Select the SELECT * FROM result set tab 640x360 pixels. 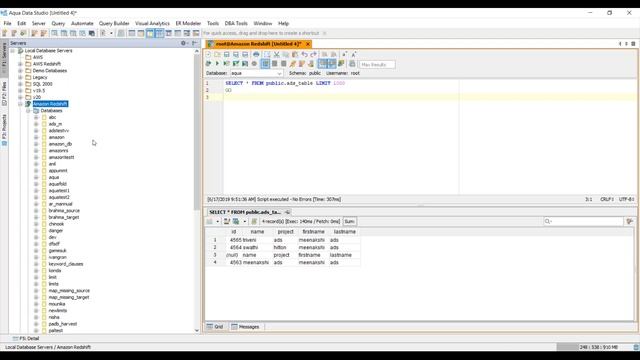[245, 212]
